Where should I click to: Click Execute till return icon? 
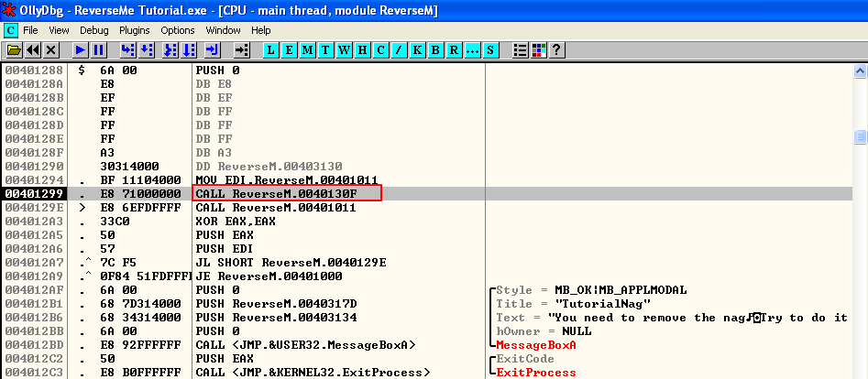point(213,50)
